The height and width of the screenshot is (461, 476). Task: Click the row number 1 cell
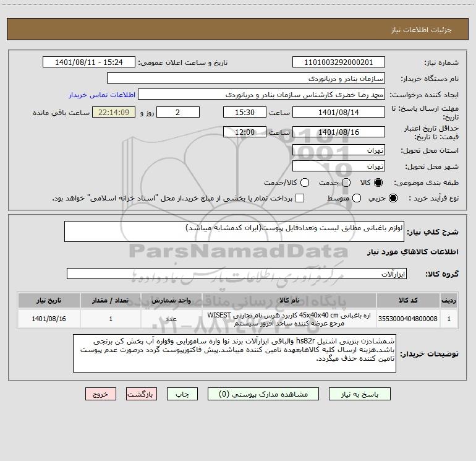point(449,319)
